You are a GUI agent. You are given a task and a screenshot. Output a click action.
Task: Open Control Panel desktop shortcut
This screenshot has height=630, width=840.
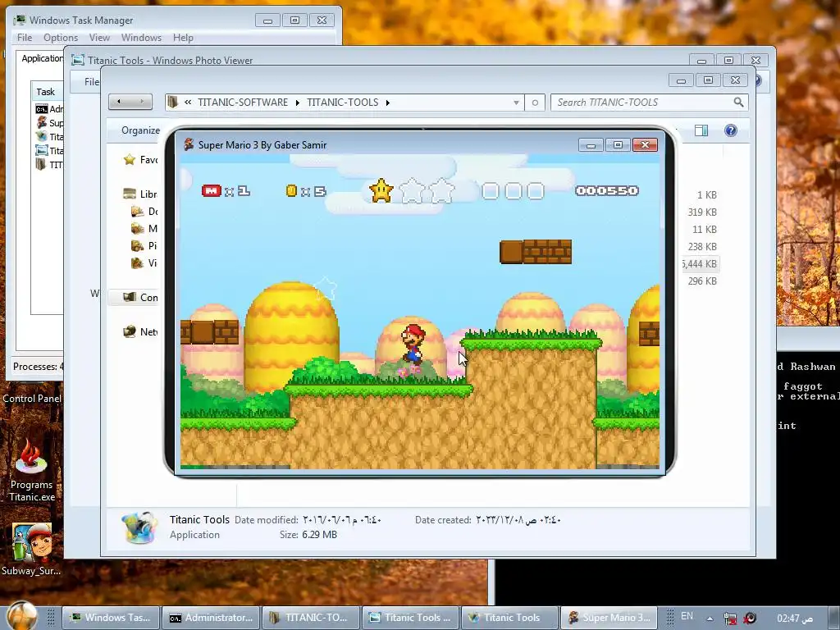pos(32,398)
